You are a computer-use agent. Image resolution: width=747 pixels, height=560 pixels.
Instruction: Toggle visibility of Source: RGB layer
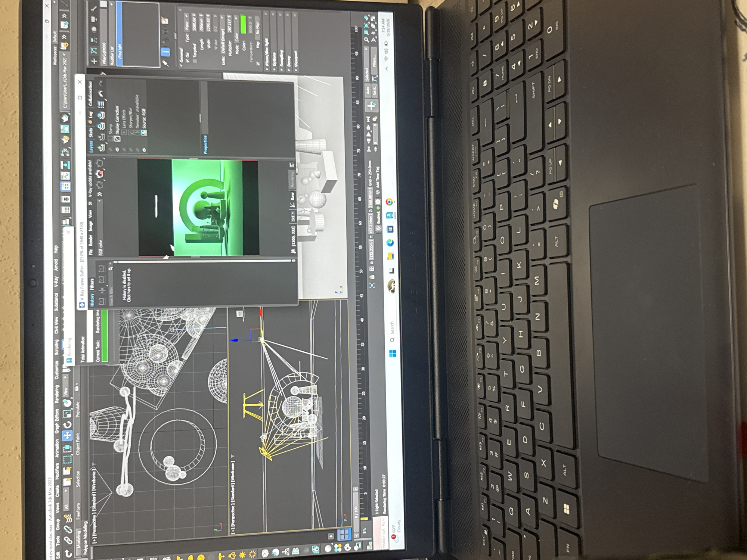coord(144,149)
